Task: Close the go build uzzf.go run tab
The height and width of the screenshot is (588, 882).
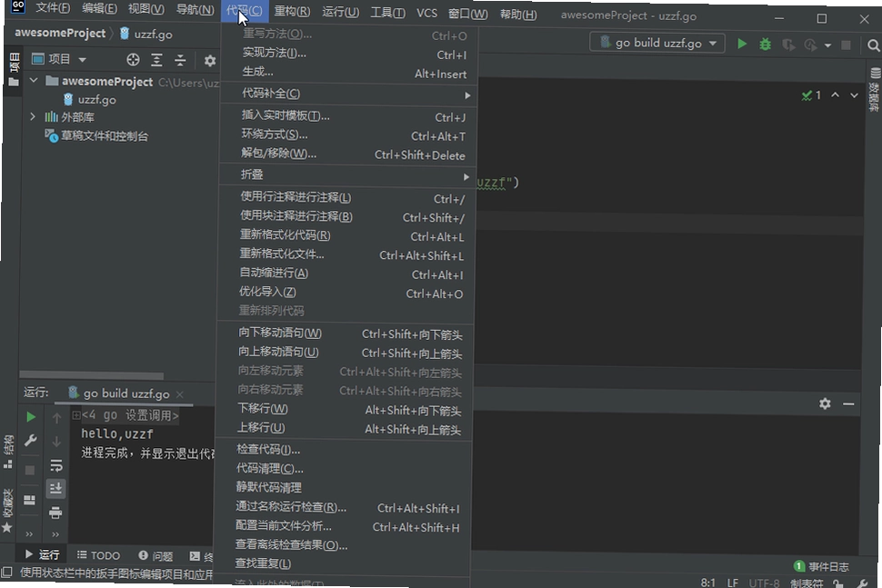Action: [179, 394]
